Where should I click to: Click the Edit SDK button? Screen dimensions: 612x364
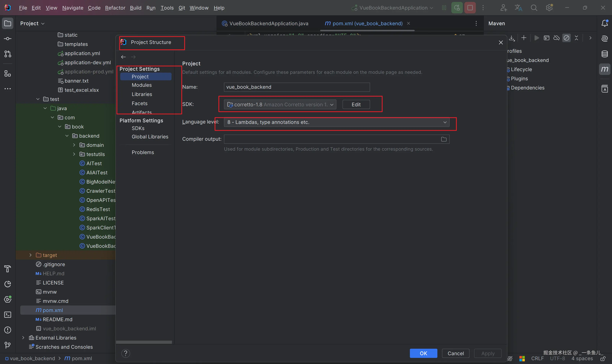(x=356, y=105)
